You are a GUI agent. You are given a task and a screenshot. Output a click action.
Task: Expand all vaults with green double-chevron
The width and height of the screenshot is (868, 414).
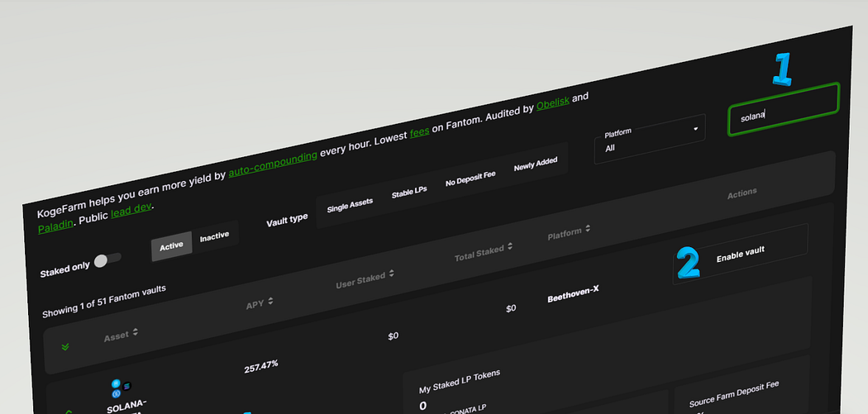click(x=65, y=347)
